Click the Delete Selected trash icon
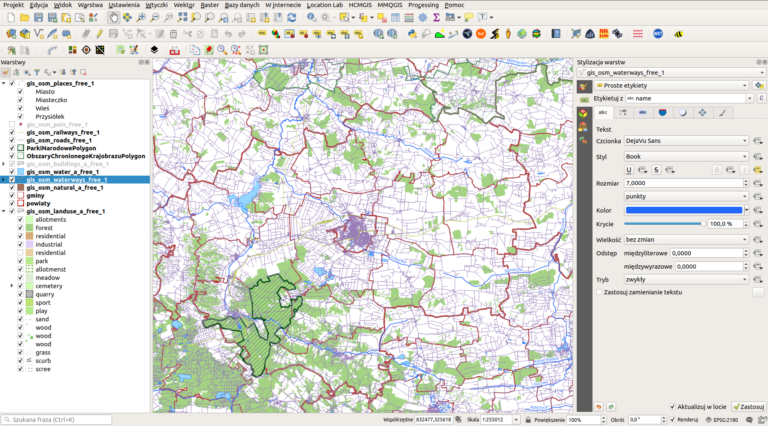This screenshot has width=768, height=426. (x=173, y=34)
